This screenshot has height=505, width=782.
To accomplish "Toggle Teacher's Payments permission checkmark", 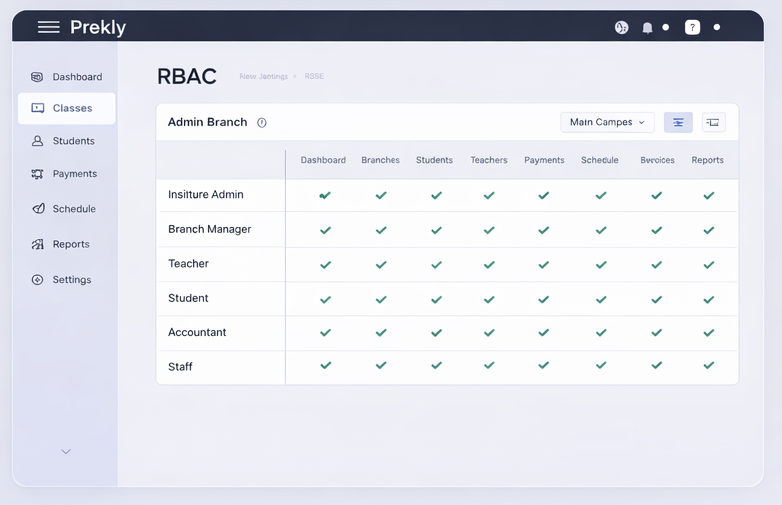I will (x=544, y=265).
